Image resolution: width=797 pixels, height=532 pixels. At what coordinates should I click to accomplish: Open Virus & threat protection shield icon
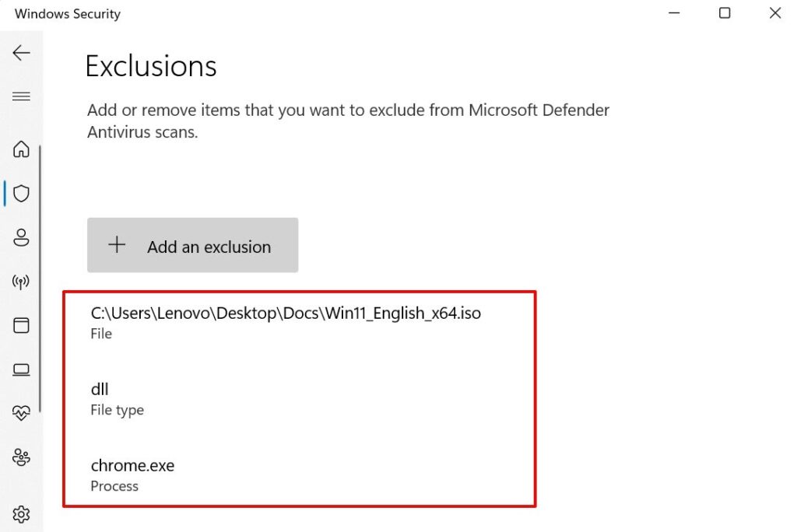[21, 193]
